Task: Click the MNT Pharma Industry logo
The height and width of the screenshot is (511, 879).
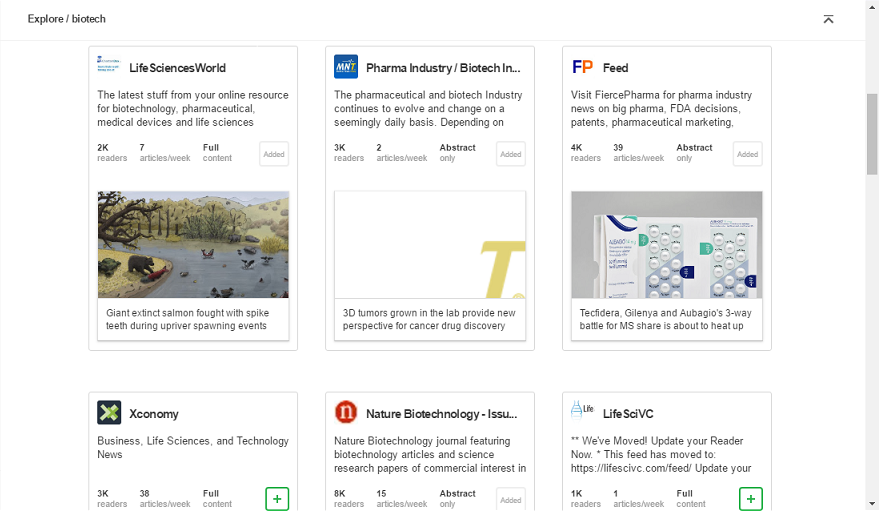Action: click(346, 67)
